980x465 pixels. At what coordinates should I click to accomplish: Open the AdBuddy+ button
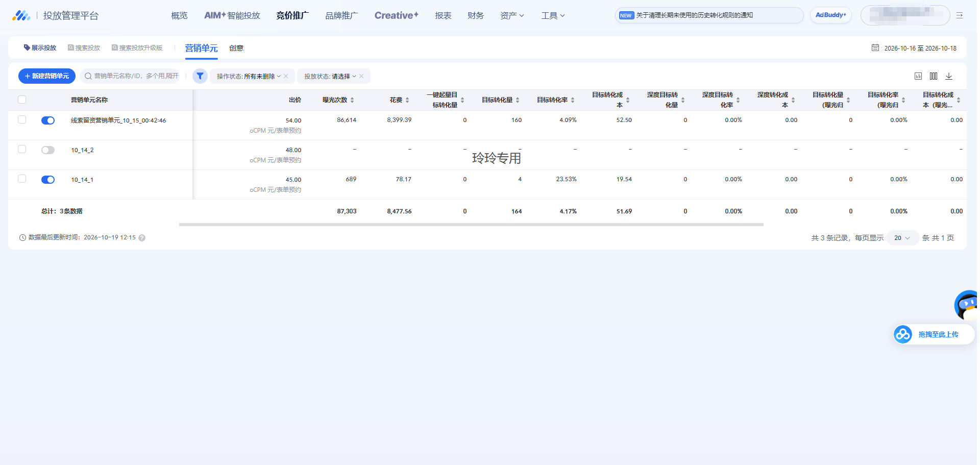click(831, 15)
